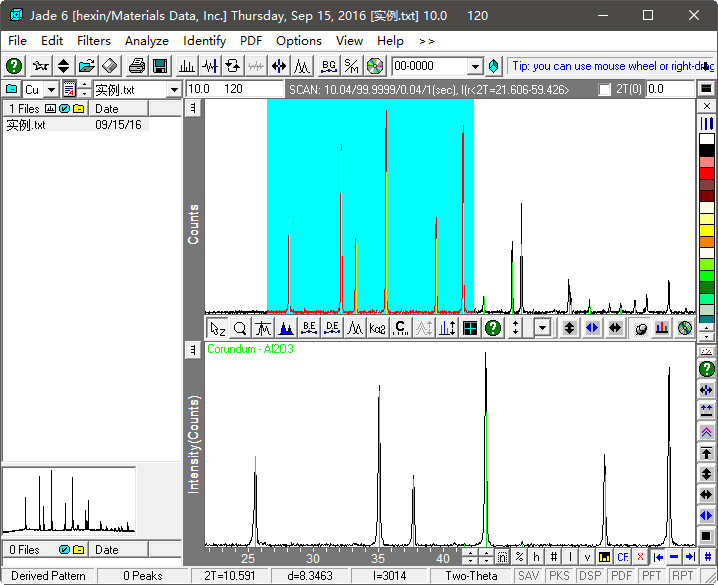Open the Analyze menu
Screen dimensions: 718x585
pos(147,41)
